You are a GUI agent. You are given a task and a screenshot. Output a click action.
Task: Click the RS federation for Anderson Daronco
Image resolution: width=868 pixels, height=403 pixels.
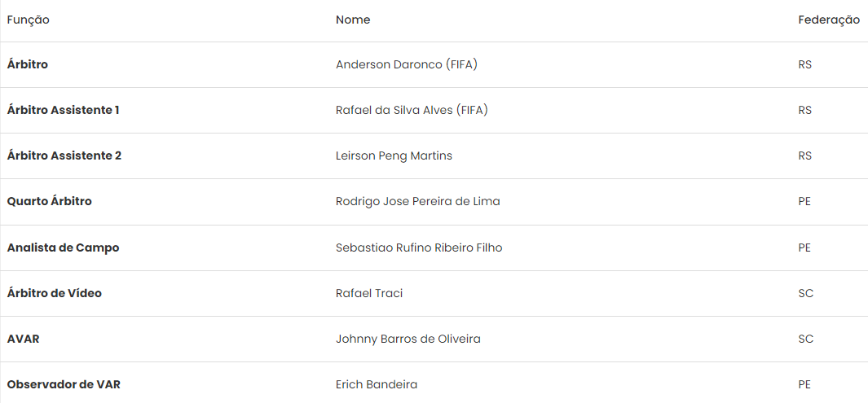tap(804, 64)
